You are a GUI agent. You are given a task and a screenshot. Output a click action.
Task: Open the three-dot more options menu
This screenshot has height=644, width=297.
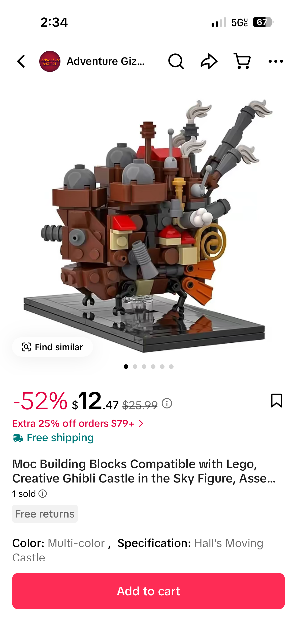(276, 61)
